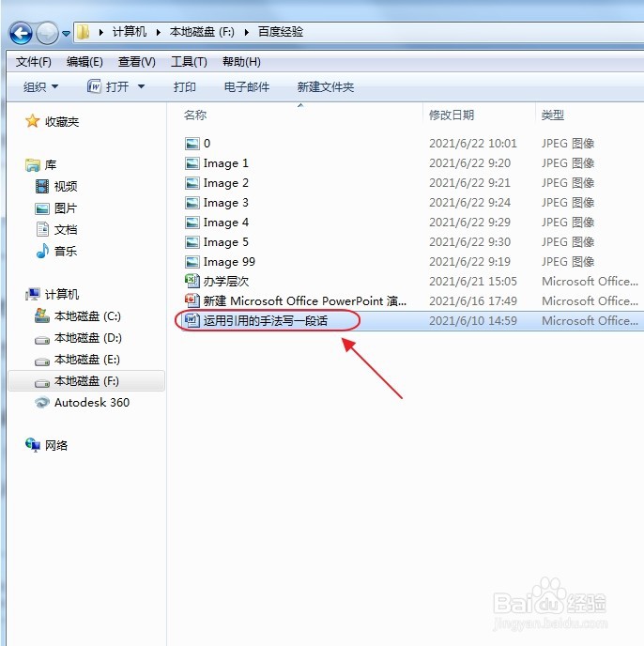644x646 pixels.
Task: Click date 2021/6/22 10:01
Action: pyautogui.click(x=472, y=144)
